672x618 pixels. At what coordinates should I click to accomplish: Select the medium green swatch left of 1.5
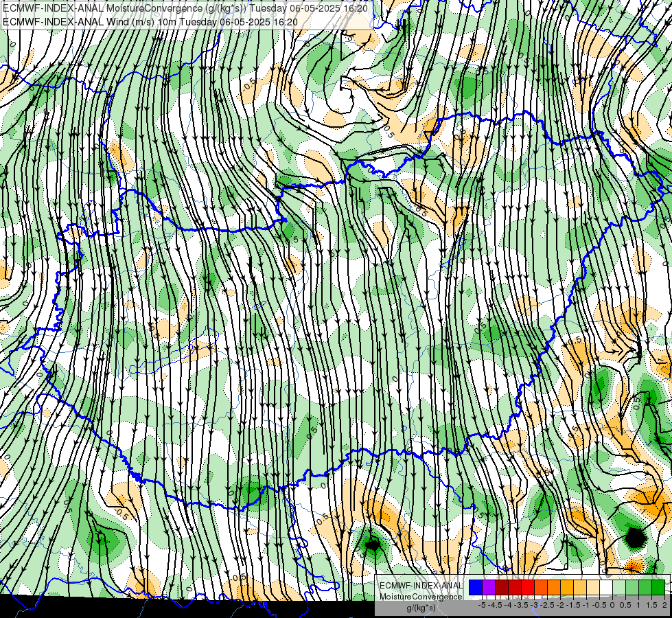point(645,588)
